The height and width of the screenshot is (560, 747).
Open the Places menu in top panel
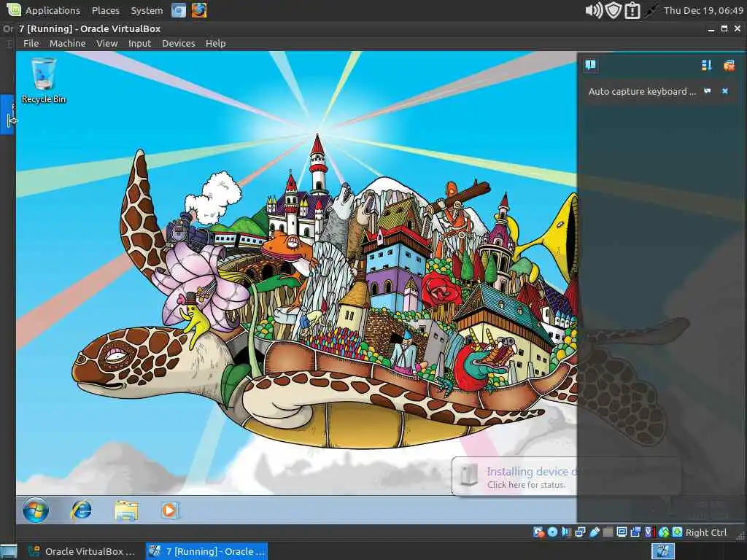coord(106,10)
